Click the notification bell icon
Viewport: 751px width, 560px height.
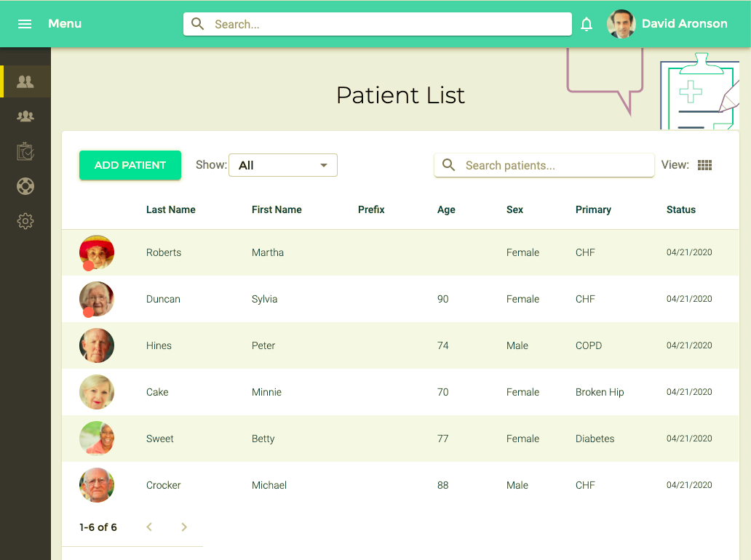click(x=587, y=24)
